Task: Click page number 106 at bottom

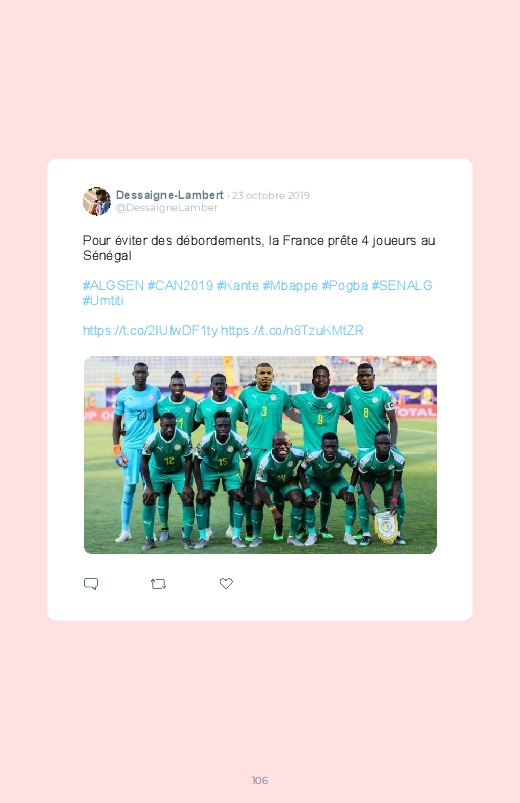Action: pos(260,780)
